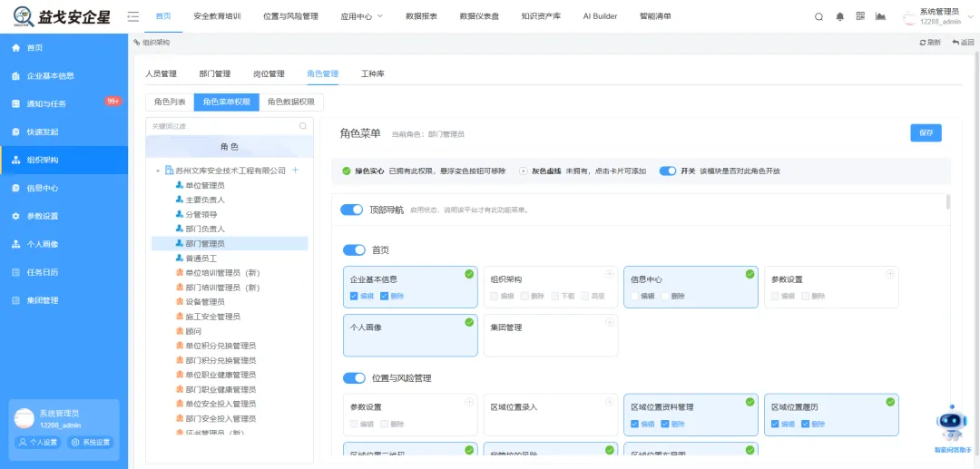Uncheck 删除 on 企业基本信息 card
This screenshot has height=469, width=980.
(385, 296)
